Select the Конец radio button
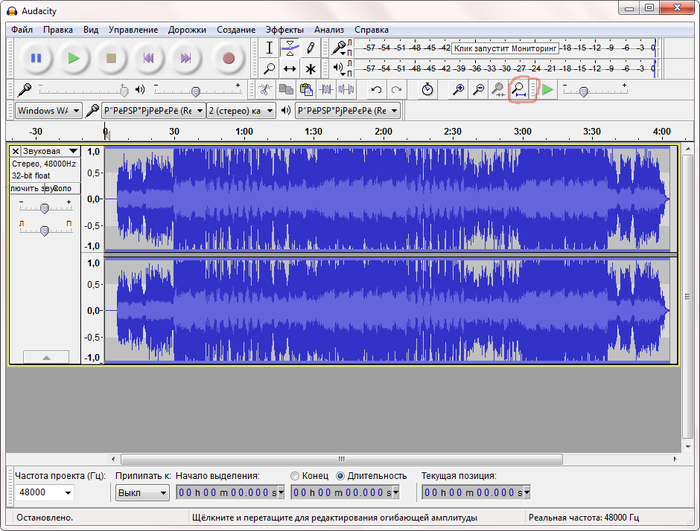The width and height of the screenshot is (700, 531). click(x=295, y=475)
